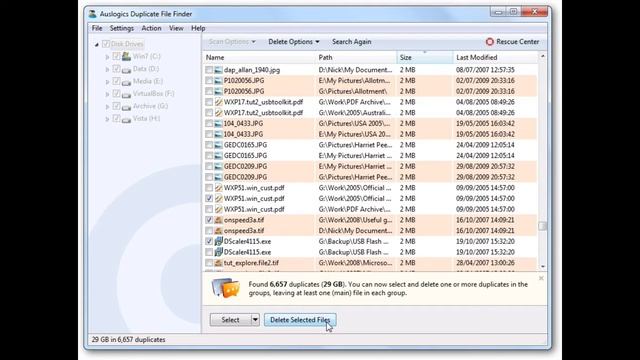This screenshot has height=360, width=640.
Task: Click image icon of GEDC0209.JPG in E:\My Pictures
Action: 218,166
